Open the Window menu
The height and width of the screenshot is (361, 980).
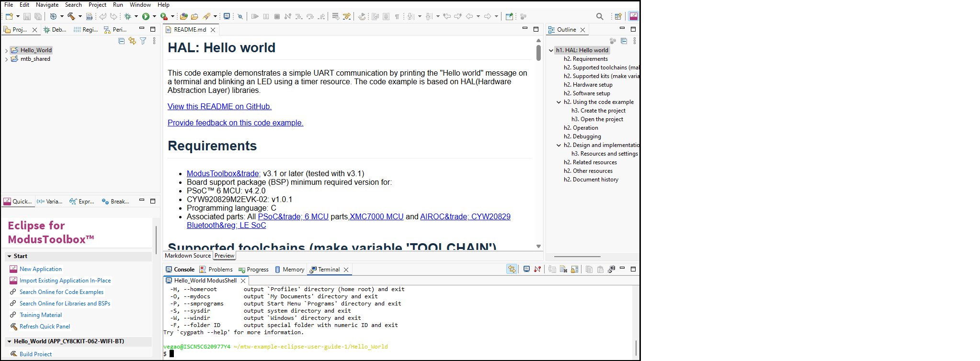click(x=140, y=5)
